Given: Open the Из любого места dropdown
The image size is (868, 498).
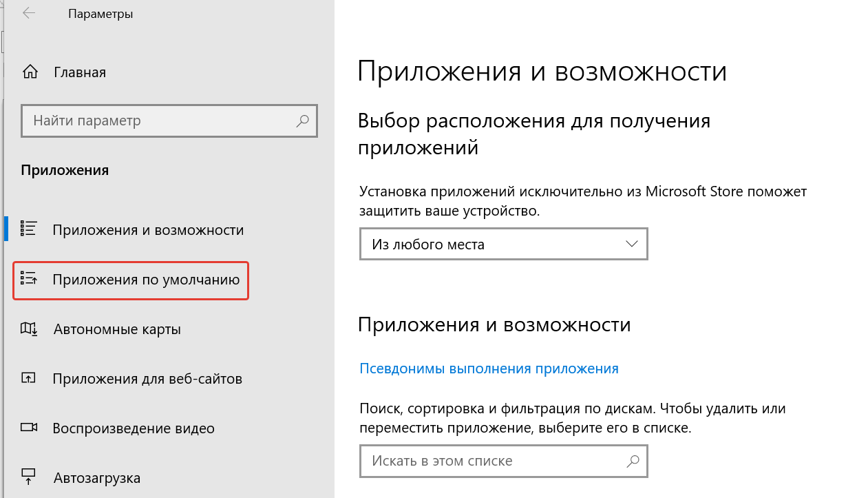Looking at the screenshot, I should coord(504,244).
